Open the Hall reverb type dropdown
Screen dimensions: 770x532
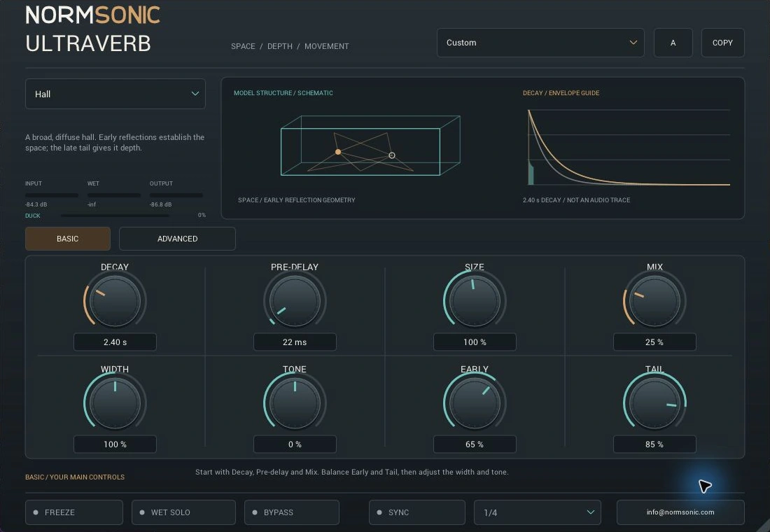pos(115,94)
